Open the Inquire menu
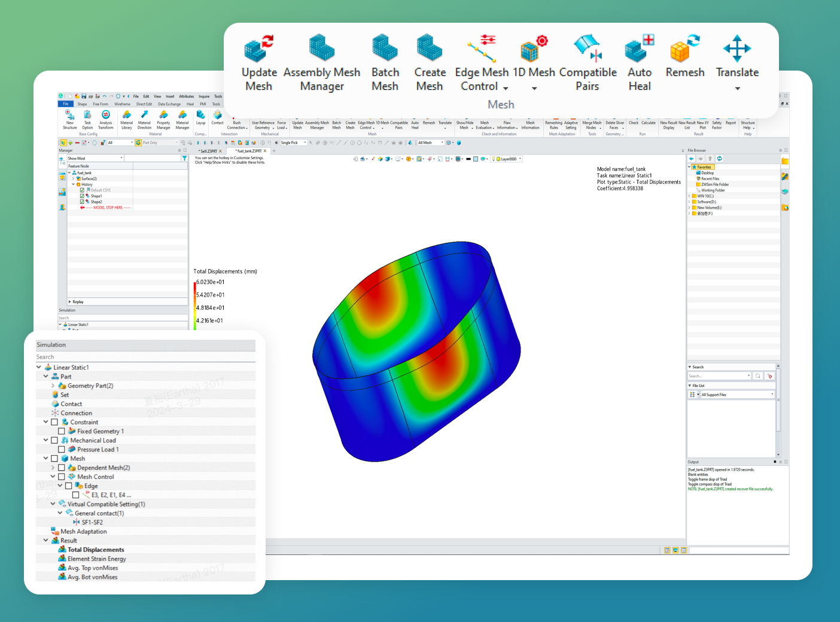Screen dimensions: 840x622 click(204, 96)
